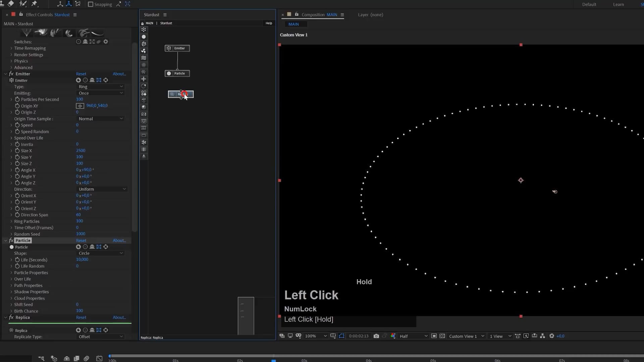Open the emitter Type dropdown set to Ring
Viewport: 644px width, 362px height.
[x=101, y=86]
